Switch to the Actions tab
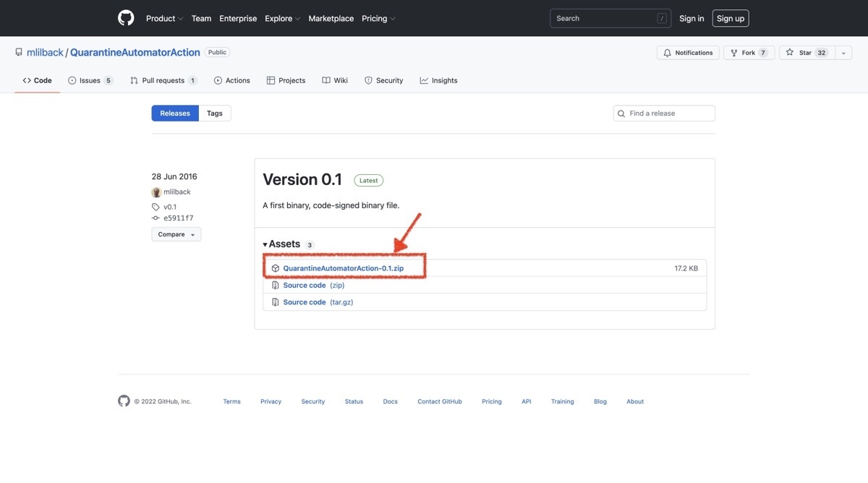The height and width of the screenshot is (483, 868). [231, 80]
